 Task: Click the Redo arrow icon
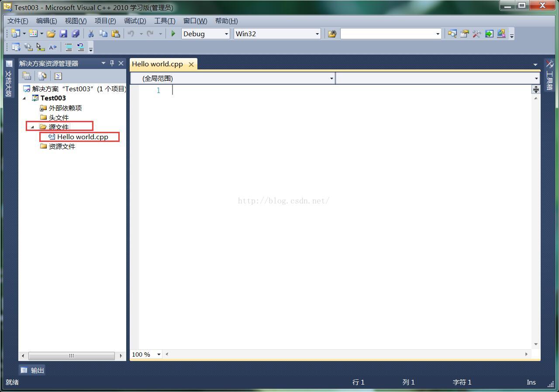pos(150,34)
